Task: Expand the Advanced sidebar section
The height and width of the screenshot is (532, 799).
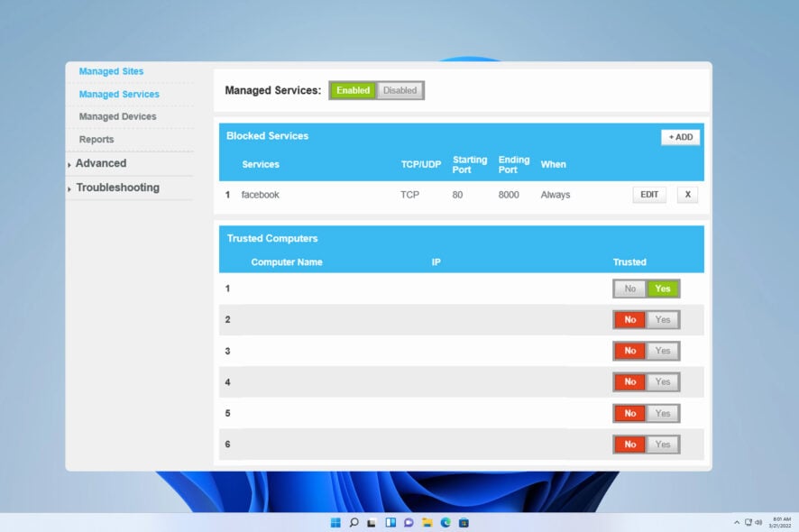Action: [x=101, y=163]
